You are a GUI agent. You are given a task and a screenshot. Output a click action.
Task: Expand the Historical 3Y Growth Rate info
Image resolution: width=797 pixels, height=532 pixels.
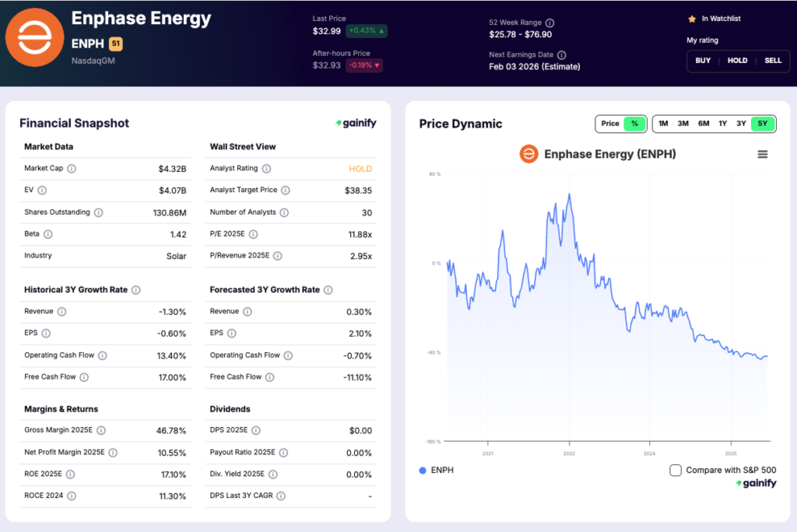tap(137, 289)
